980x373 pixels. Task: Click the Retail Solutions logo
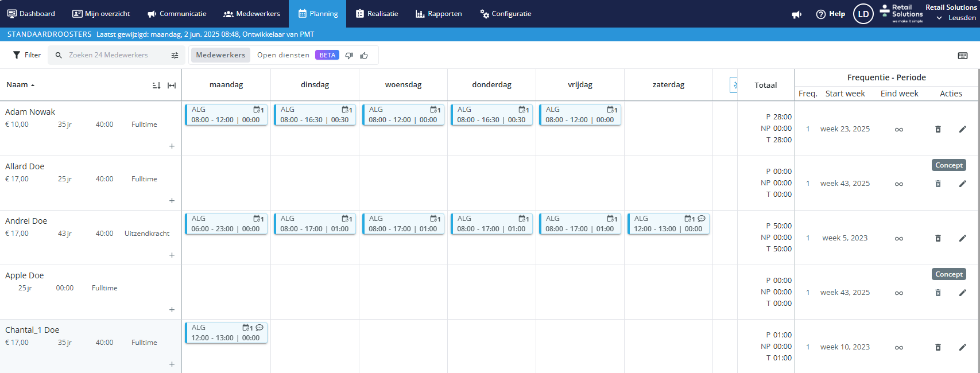(x=901, y=13)
